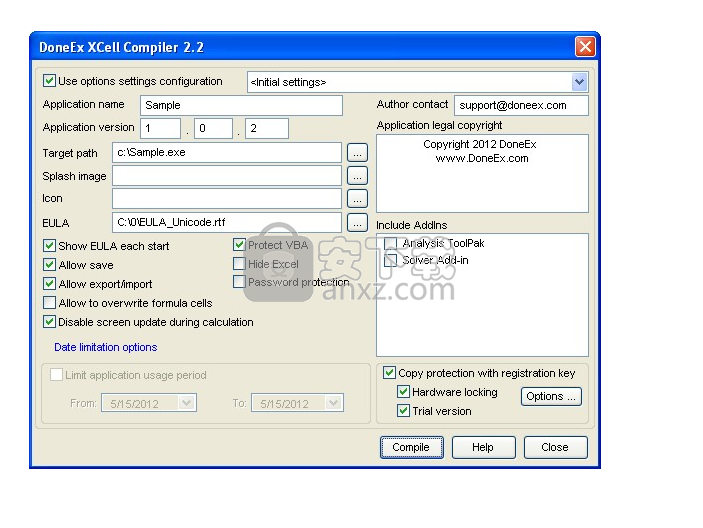Viewport: 703px width, 528px height.
Task: Toggle Copy protection with registration key
Action: 389,373
